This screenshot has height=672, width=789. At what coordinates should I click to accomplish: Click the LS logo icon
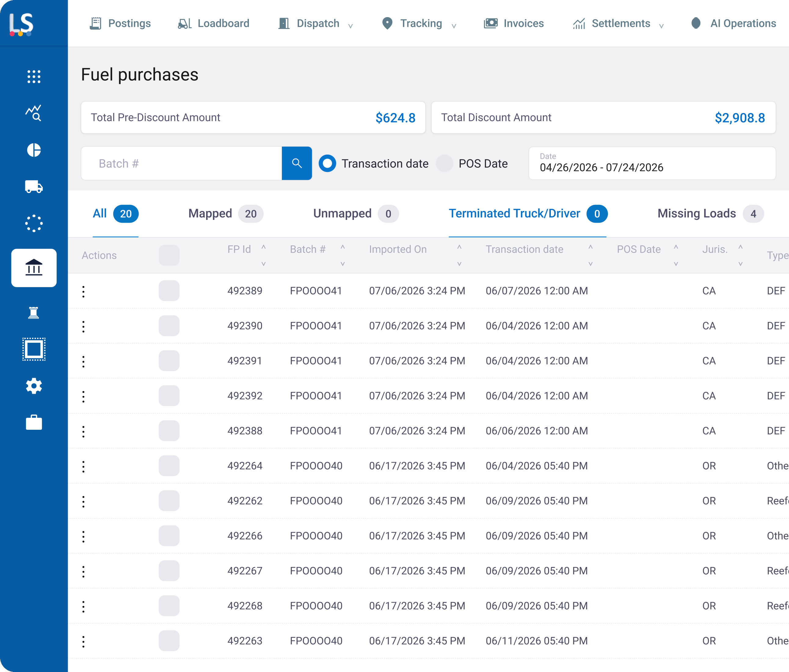[21, 24]
